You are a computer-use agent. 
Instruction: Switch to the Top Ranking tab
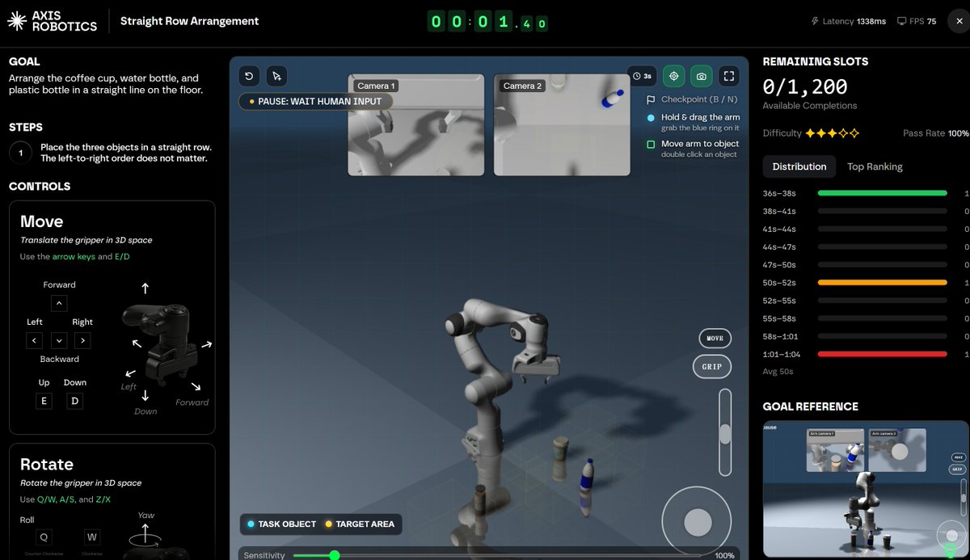point(875,166)
